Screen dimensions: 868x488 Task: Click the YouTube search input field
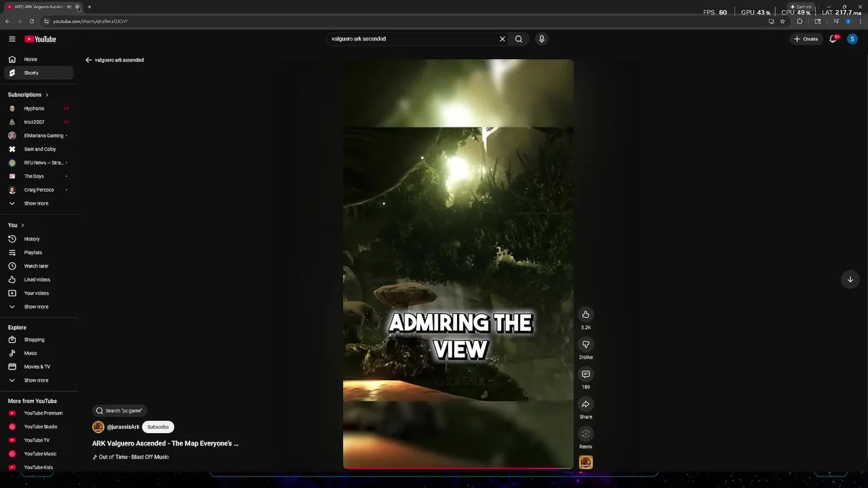click(412, 39)
